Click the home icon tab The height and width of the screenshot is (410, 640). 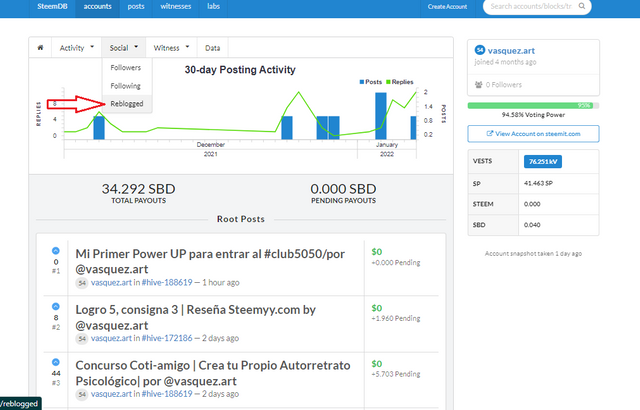pos(40,48)
